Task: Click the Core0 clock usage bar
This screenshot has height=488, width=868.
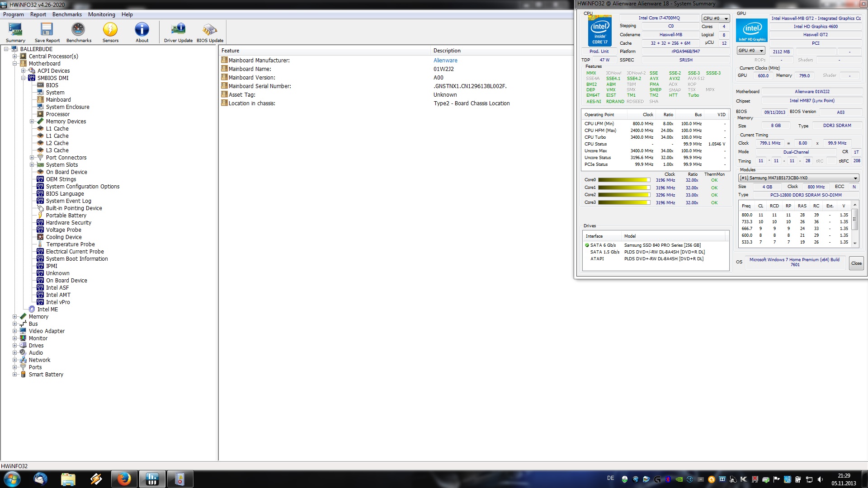Action: click(624, 180)
